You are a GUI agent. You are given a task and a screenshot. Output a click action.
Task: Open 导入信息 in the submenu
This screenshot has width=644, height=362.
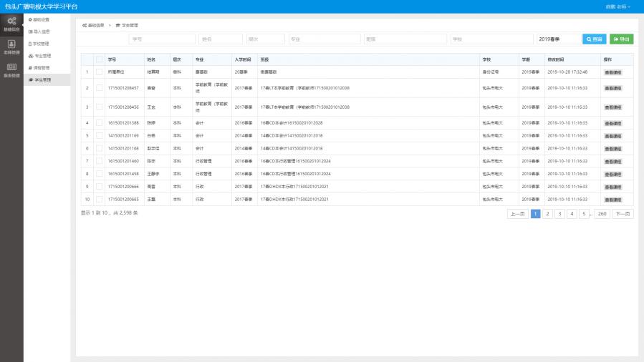tap(40, 31)
